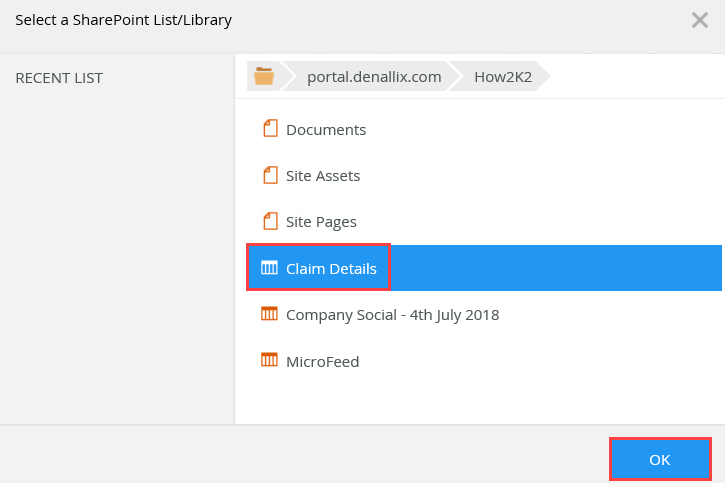Choose the Site Assets library name
725x483 pixels.
point(323,175)
